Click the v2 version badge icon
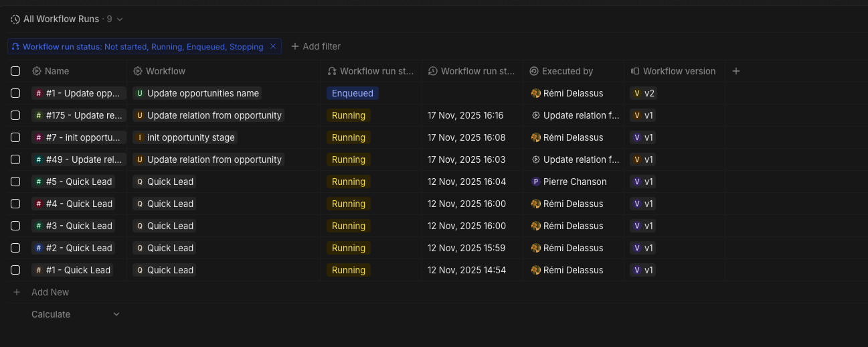Viewport: 868px width, 347px height. (636, 93)
